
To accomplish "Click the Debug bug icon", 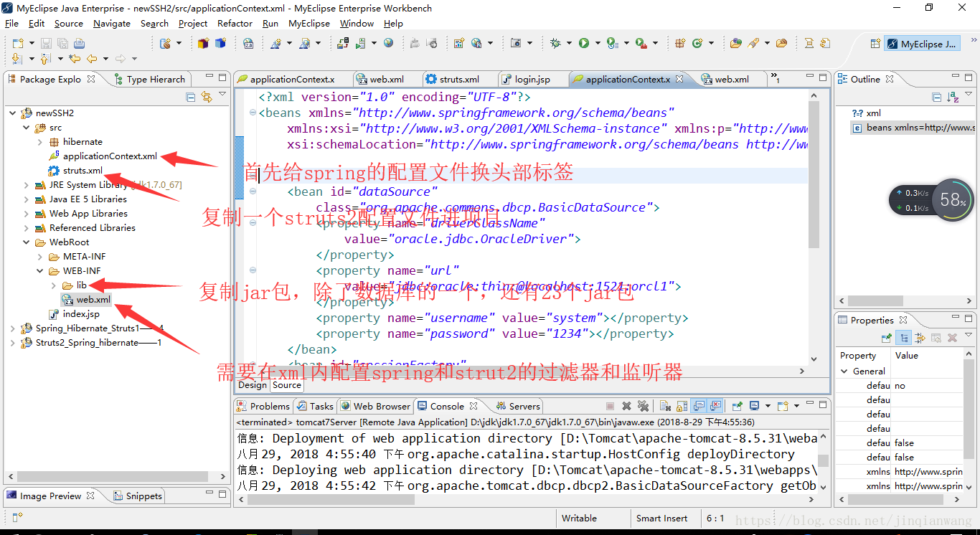I will tap(555, 44).
